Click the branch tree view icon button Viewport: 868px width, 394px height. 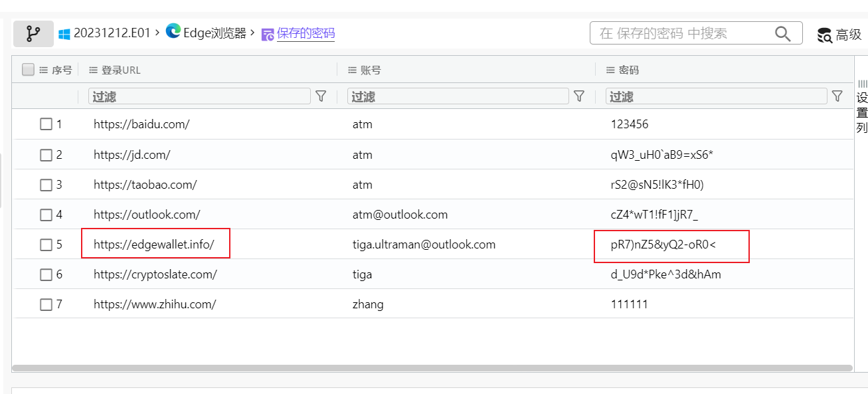point(33,34)
